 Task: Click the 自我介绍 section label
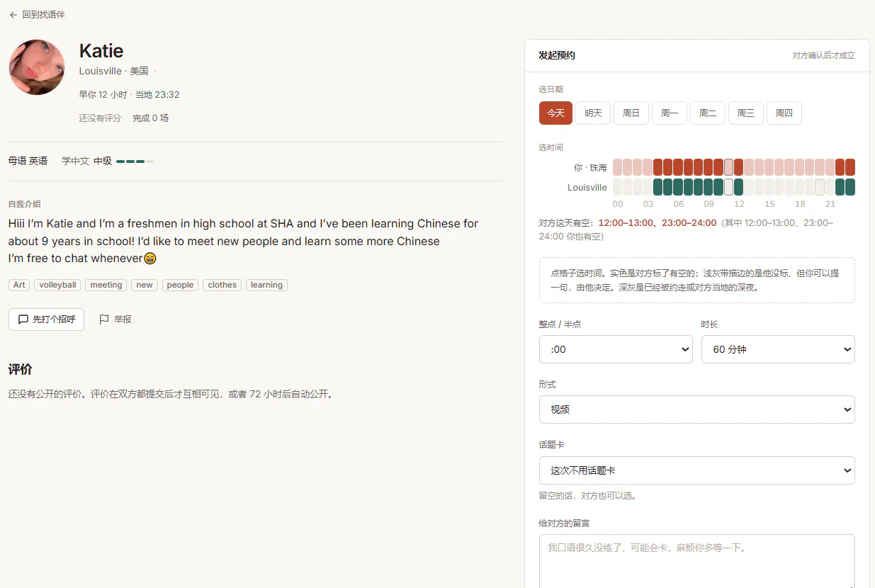pos(25,204)
